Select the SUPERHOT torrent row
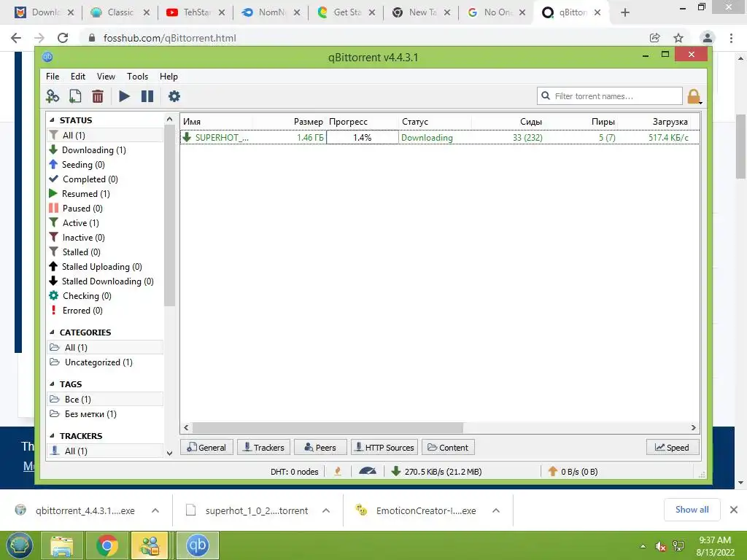Image resolution: width=747 pixels, height=560 pixels. 439,138
